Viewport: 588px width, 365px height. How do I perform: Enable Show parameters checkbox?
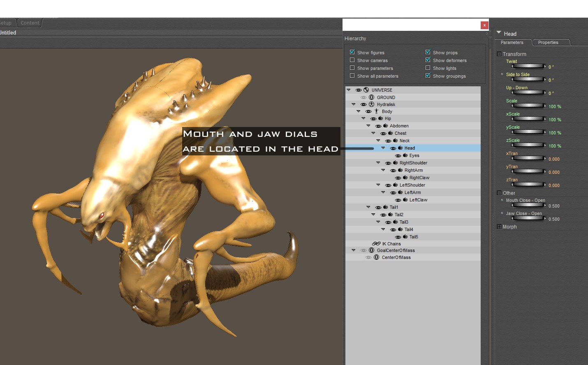pyautogui.click(x=352, y=68)
